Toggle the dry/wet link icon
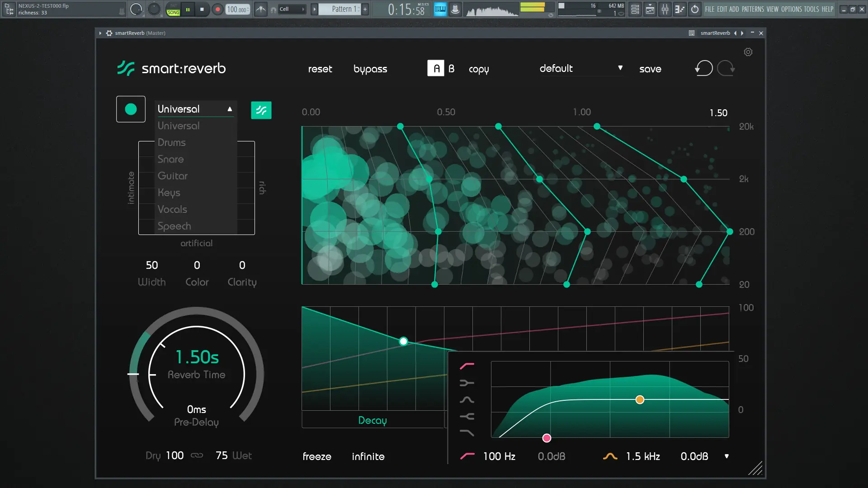The width and height of the screenshot is (868, 488). [197, 455]
